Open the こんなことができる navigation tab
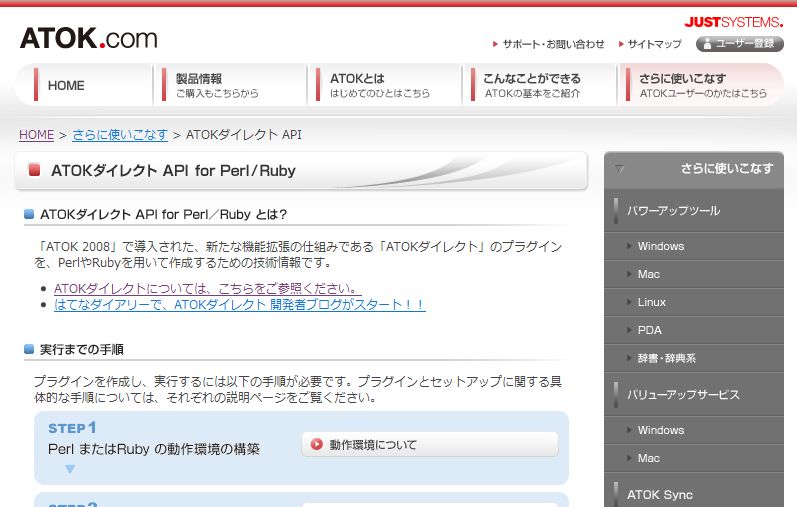 click(539, 85)
